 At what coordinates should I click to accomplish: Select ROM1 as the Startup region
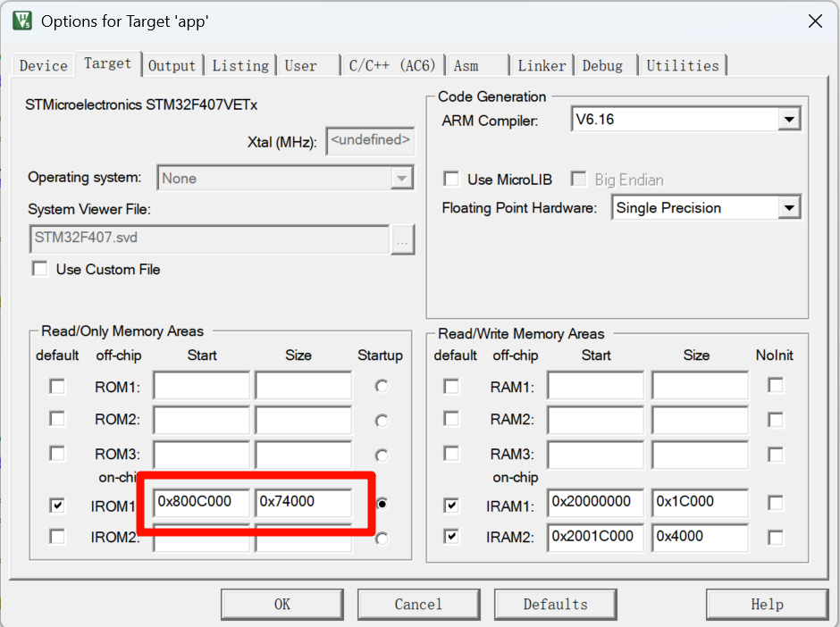point(382,387)
